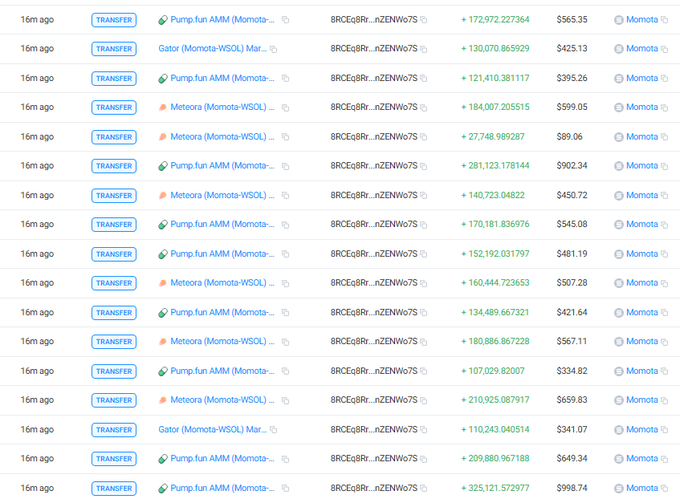This screenshot has height=499, width=680.
Task: Click TRANSFER badge in the $567.11 row
Action: click(x=114, y=342)
